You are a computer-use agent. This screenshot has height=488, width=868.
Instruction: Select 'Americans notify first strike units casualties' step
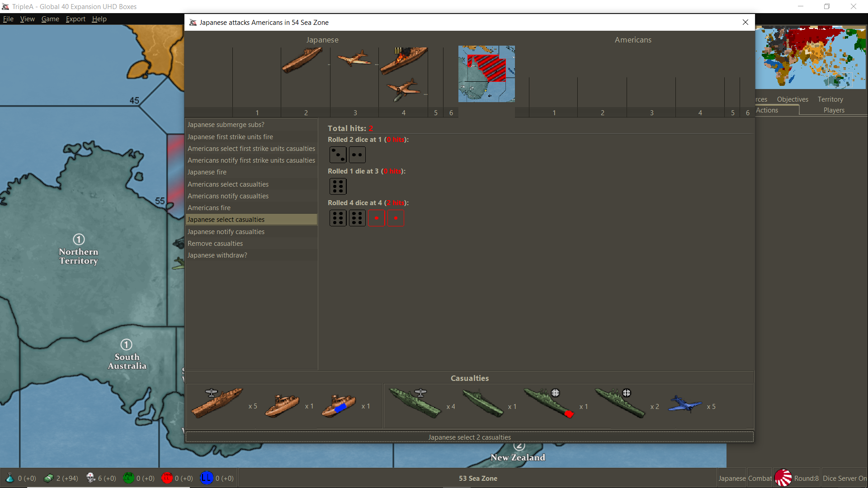coord(251,160)
